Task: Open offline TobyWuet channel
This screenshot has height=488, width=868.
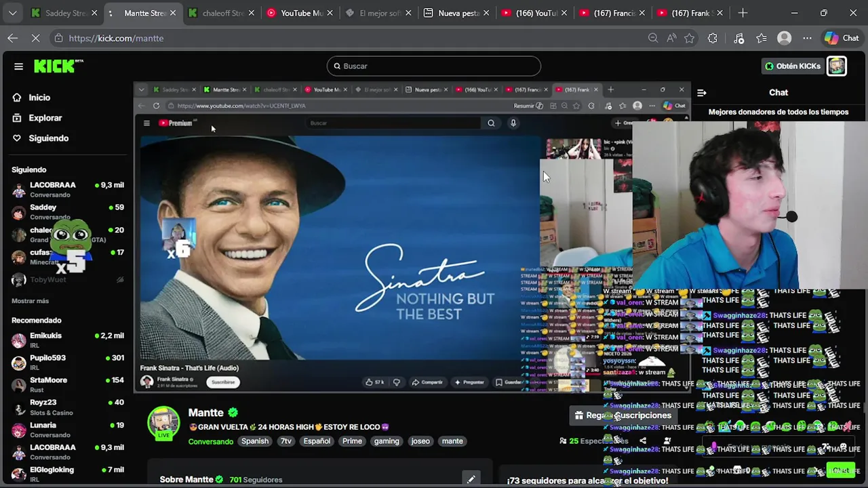Action: click(x=68, y=280)
